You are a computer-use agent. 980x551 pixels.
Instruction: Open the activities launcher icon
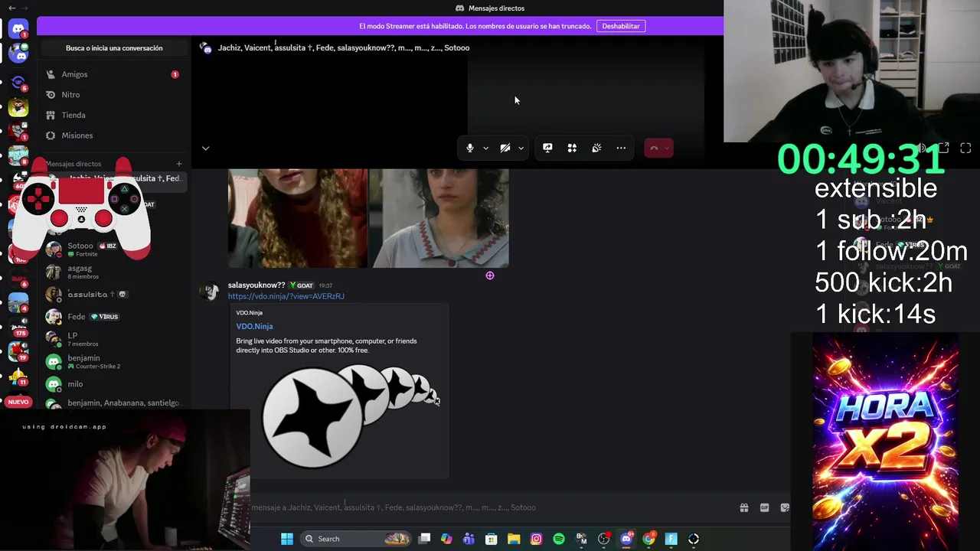[572, 148]
